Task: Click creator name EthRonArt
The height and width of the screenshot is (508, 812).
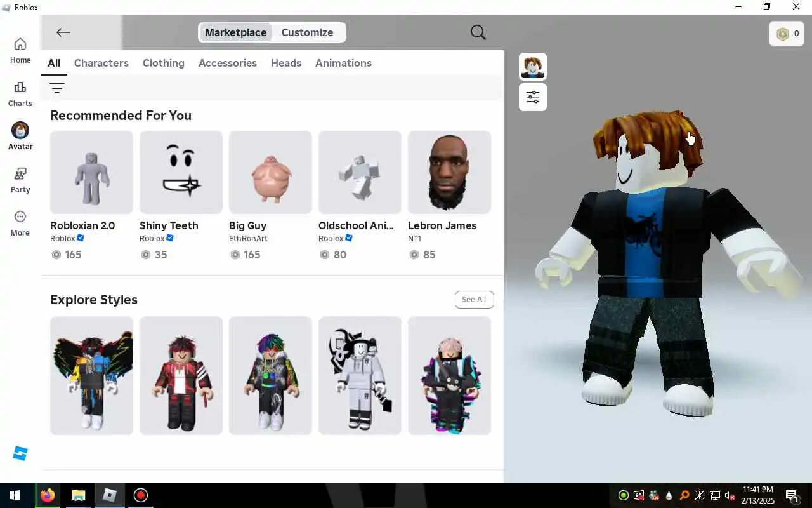Action: tap(248, 239)
